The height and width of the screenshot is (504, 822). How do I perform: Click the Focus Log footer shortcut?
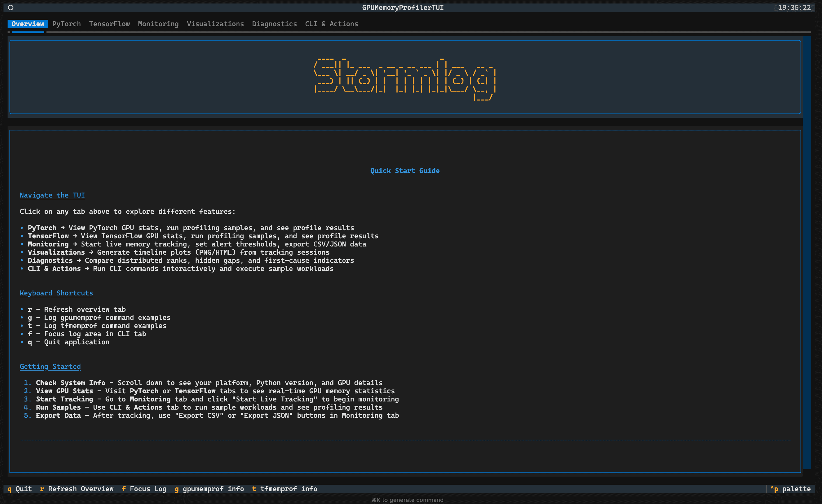144,489
